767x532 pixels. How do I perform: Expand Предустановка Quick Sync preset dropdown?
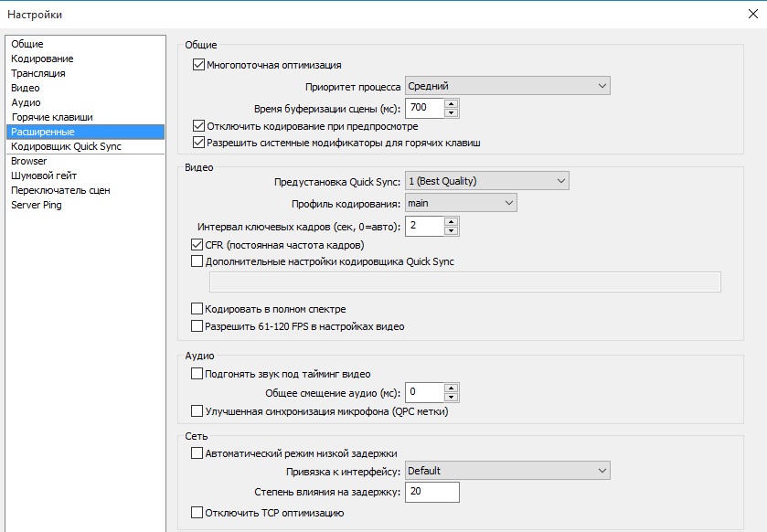(x=487, y=181)
